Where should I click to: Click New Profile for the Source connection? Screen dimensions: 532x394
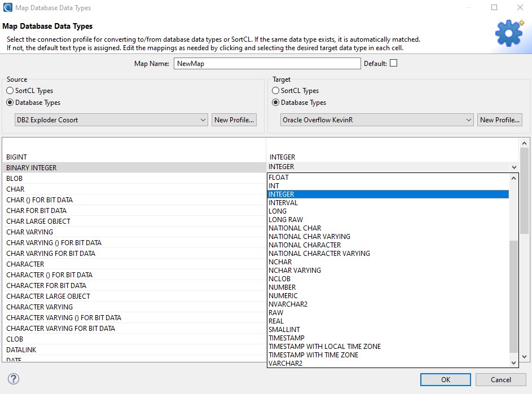234,119
